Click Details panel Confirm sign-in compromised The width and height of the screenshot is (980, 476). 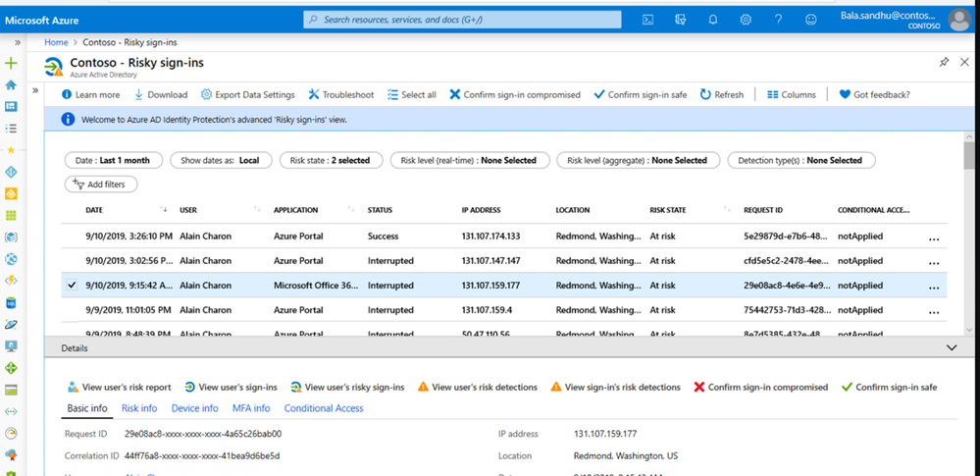tap(760, 388)
